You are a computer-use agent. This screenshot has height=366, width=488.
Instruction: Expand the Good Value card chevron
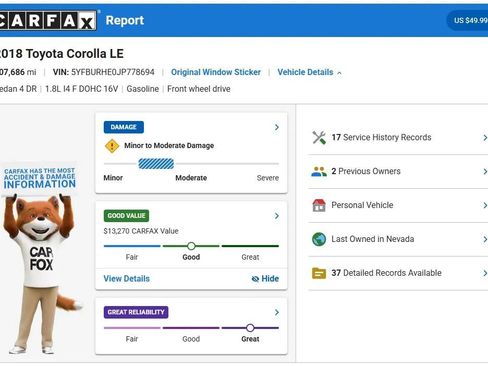click(x=277, y=216)
